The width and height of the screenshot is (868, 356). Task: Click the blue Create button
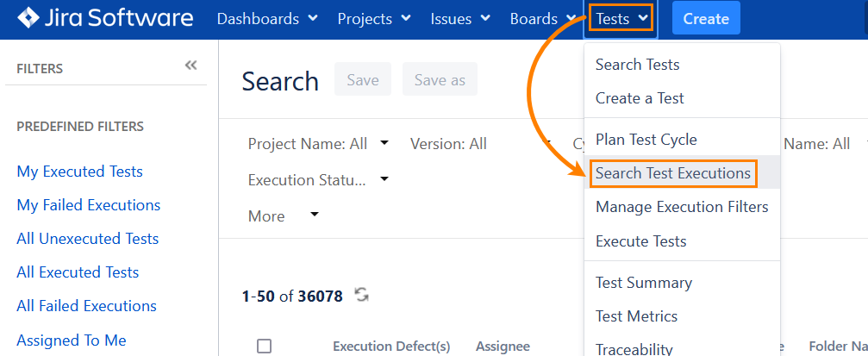pos(706,19)
